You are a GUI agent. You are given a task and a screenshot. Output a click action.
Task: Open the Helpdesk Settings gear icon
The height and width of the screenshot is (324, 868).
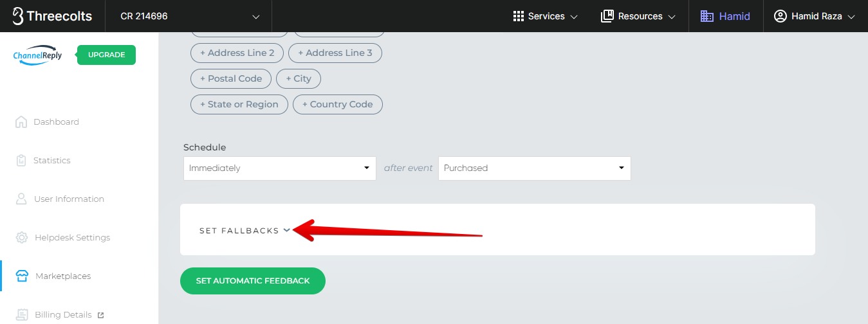(x=21, y=237)
